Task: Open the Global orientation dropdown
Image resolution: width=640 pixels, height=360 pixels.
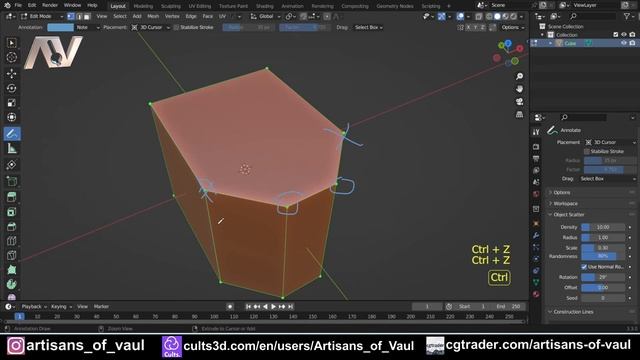Action: [x=265, y=16]
